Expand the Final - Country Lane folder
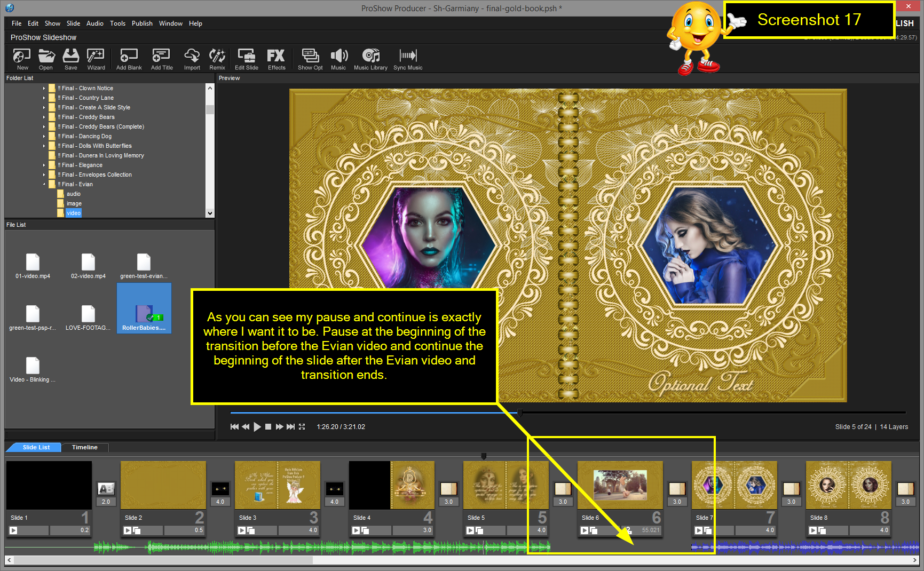Image resolution: width=924 pixels, height=571 pixels. tap(44, 98)
